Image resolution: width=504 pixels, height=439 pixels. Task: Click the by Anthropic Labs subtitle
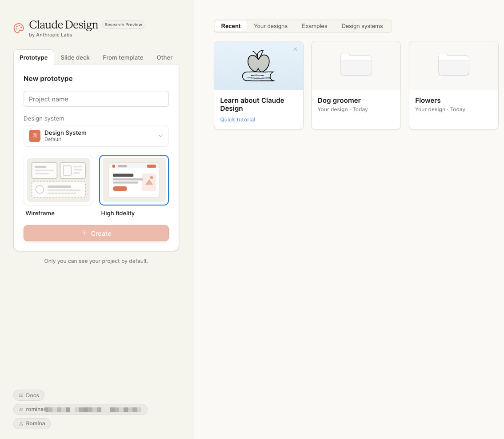[51, 35]
